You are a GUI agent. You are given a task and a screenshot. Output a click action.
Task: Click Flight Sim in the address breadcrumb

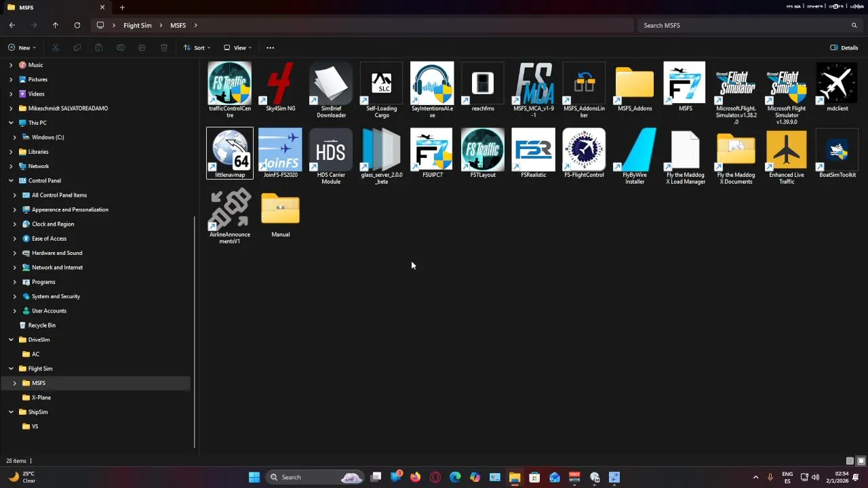138,25
